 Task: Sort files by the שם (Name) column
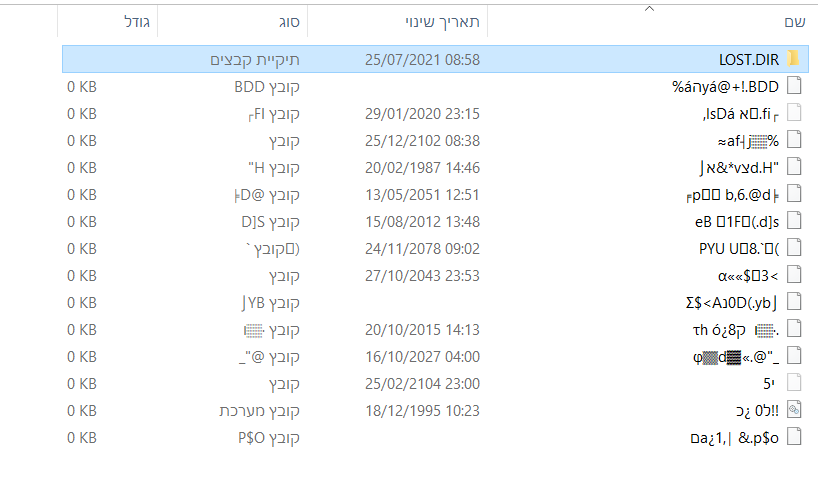792,21
